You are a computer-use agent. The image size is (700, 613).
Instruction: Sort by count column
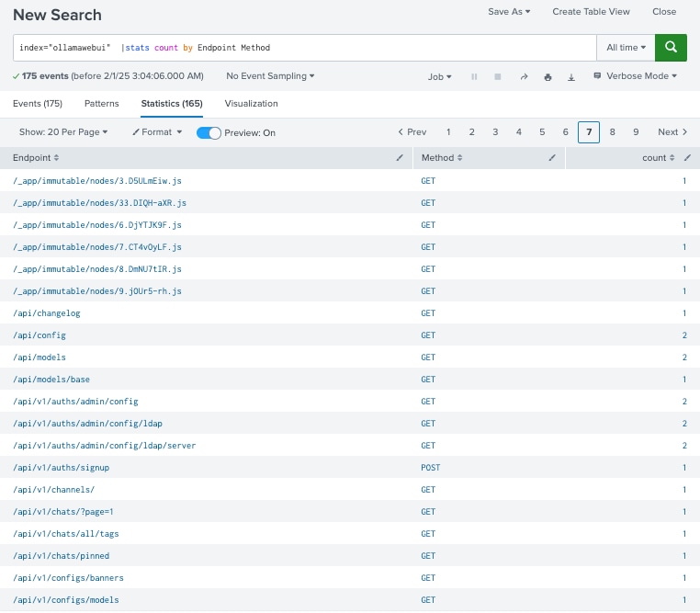pos(659,157)
